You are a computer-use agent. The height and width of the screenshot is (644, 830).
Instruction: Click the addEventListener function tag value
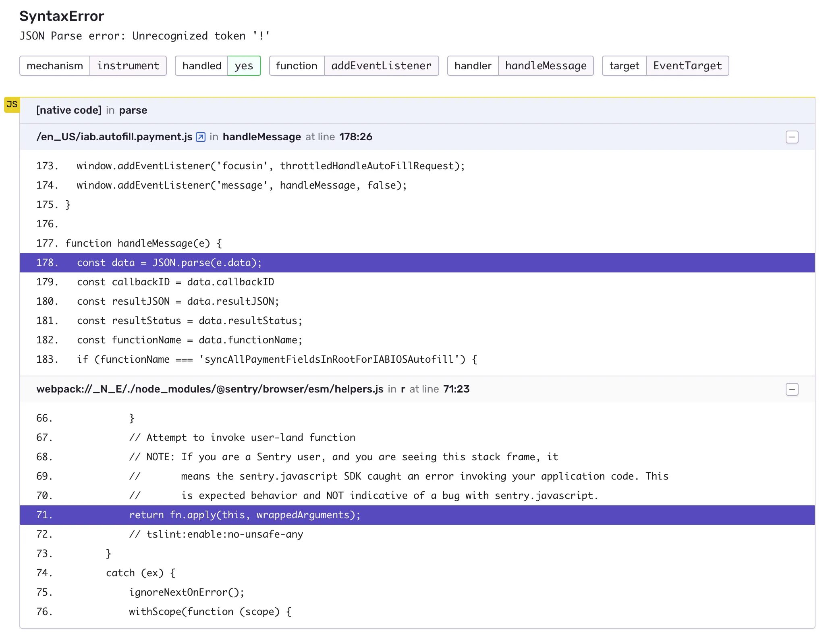click(x=381, y=66)
